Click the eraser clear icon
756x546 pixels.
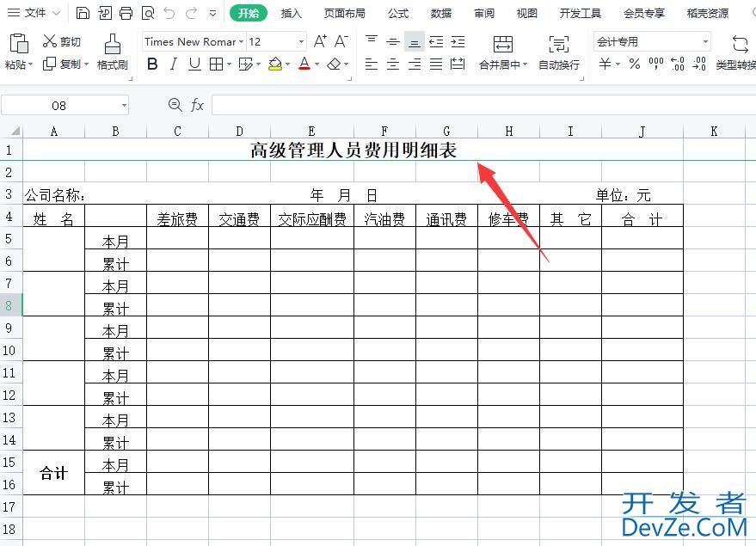click(334, 64)
